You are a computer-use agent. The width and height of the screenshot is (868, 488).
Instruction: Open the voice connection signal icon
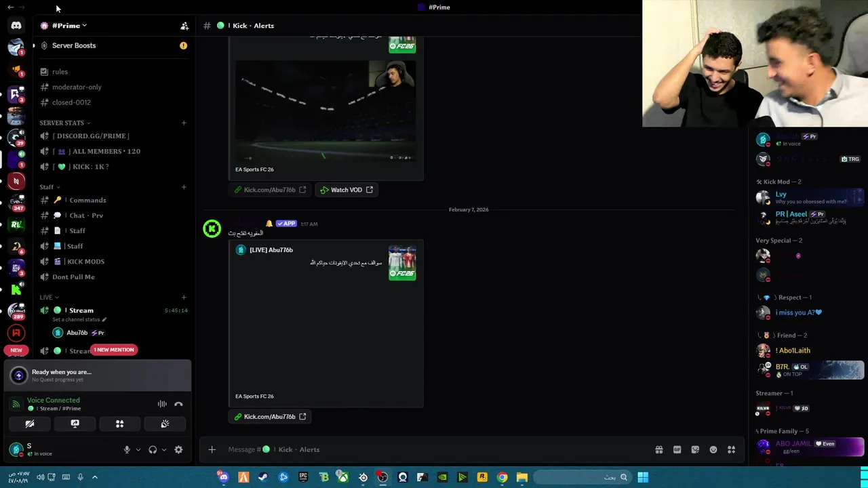pos(16,404)
